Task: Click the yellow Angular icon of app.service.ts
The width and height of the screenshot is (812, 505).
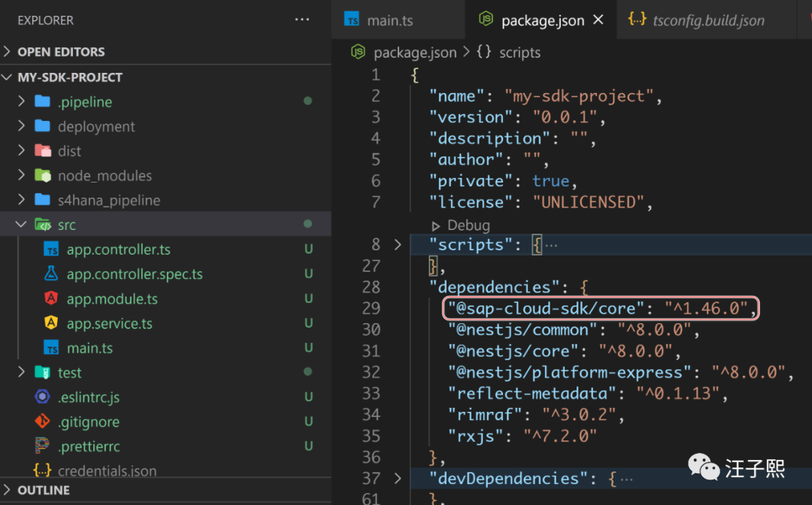Action: (51, 323)
